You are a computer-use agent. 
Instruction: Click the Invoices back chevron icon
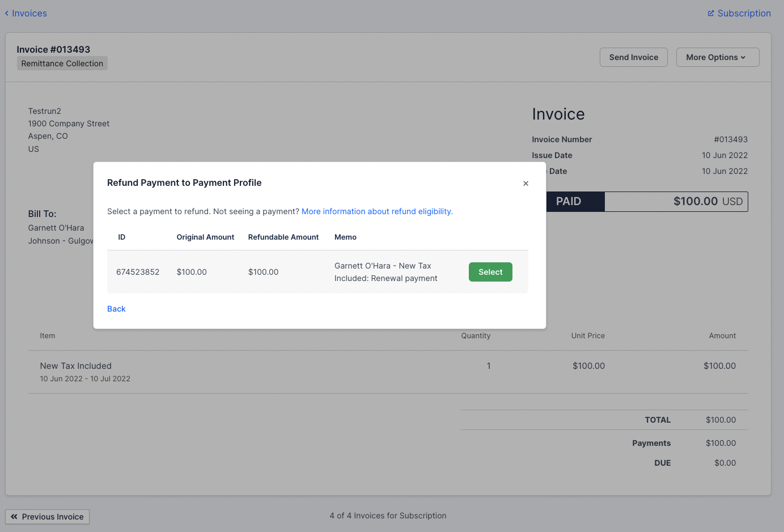(7, 13)
